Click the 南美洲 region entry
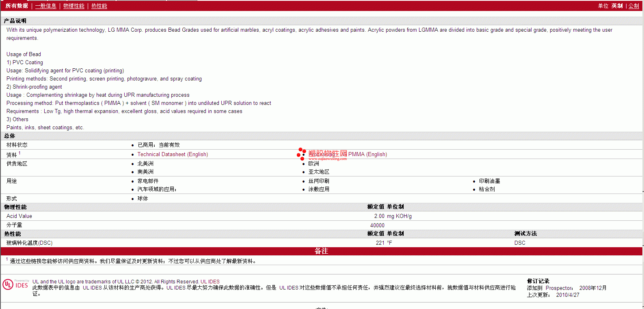Image resolution: width=644 pixels, height=309 pixels. 145,172
